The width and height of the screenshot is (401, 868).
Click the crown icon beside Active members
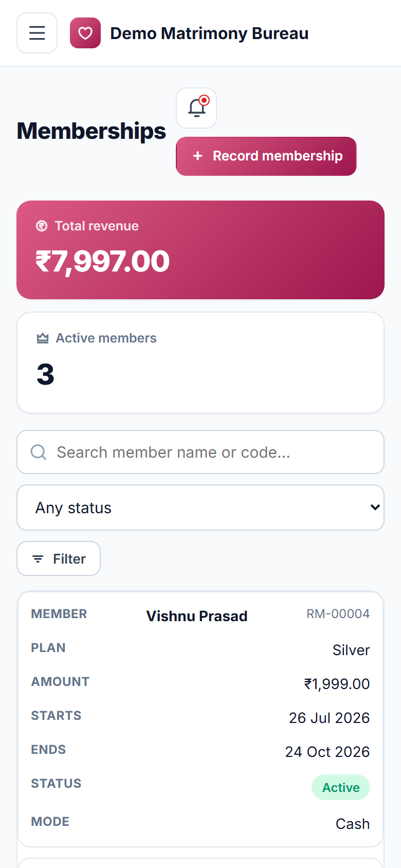pos(43,338)
